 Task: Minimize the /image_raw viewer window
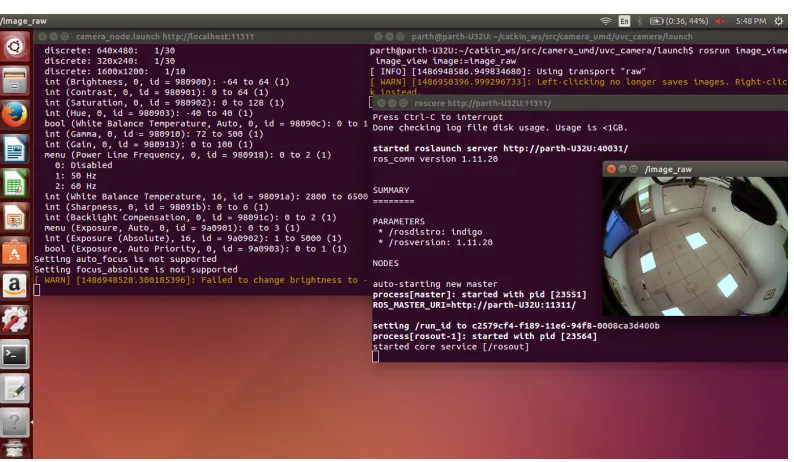(x=622, y=169)
